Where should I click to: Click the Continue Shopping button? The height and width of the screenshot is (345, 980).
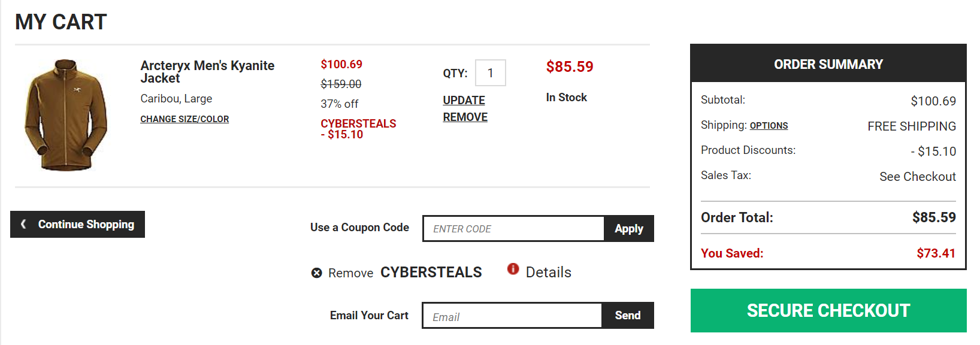coord(77,224)
